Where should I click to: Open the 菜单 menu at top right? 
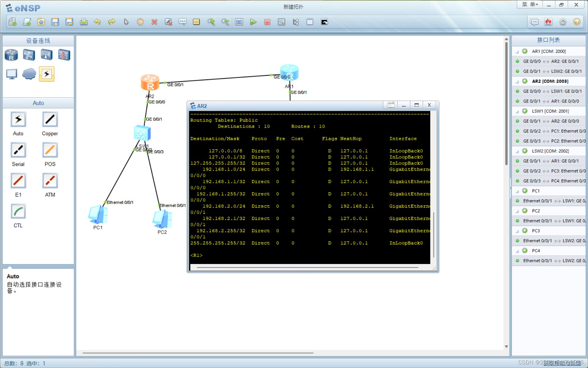tap(530, 5)
